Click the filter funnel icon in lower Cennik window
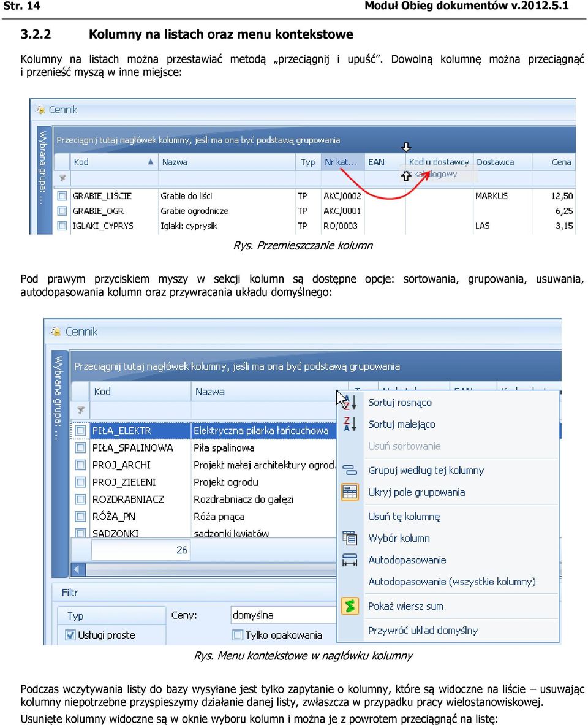Viewport: 588px width, 725px height. pos(81,410)
